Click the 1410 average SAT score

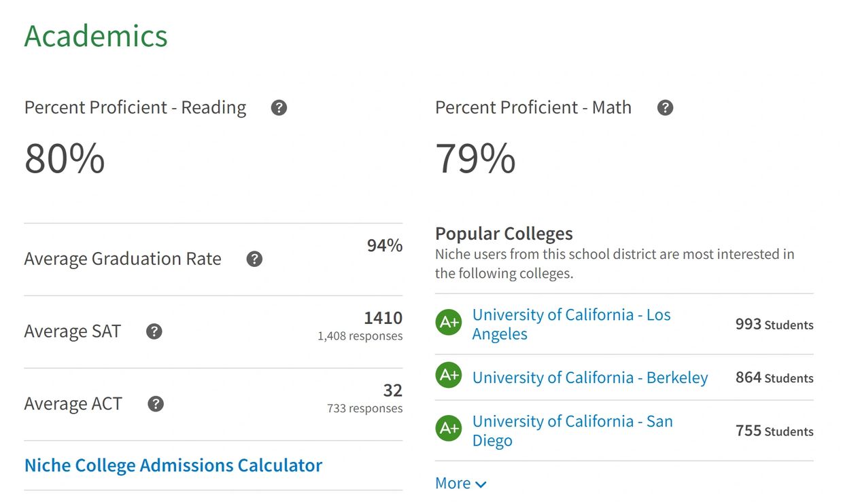coord(383,318)
